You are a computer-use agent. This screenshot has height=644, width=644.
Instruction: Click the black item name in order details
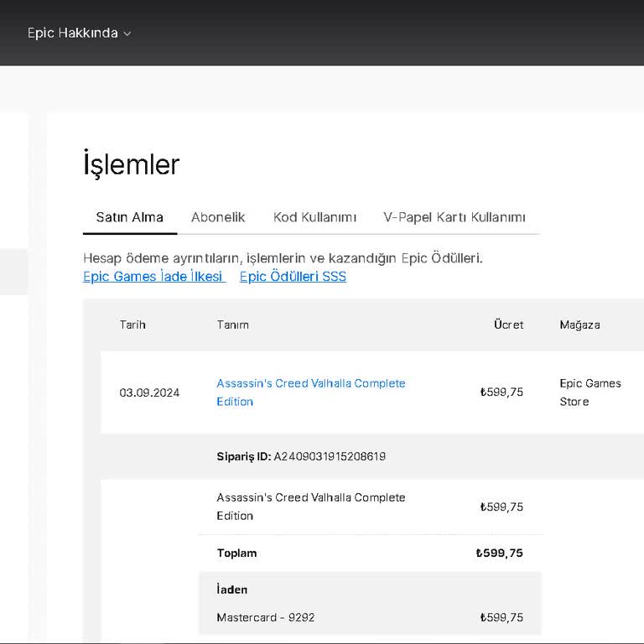point(311,506)
